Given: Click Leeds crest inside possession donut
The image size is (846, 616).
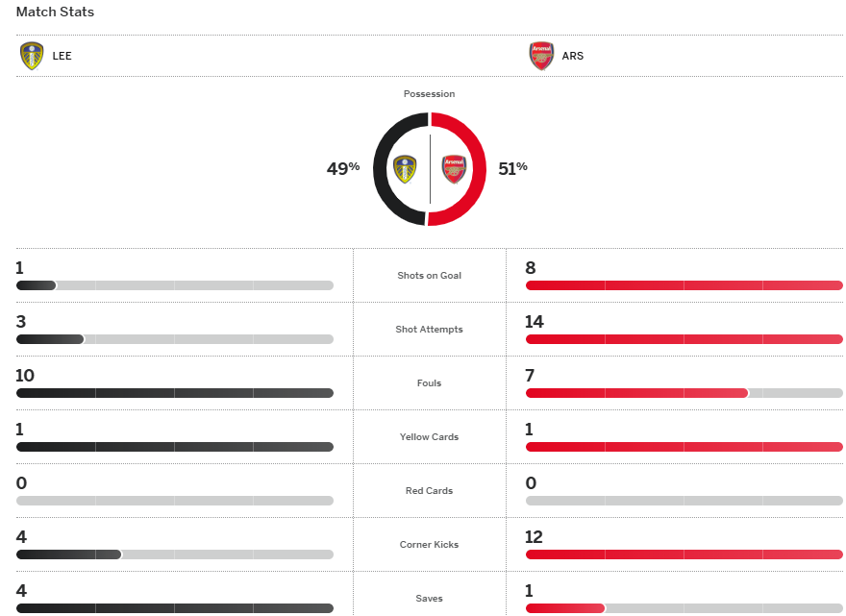Looking at the screenshot, I should point(406,169).
